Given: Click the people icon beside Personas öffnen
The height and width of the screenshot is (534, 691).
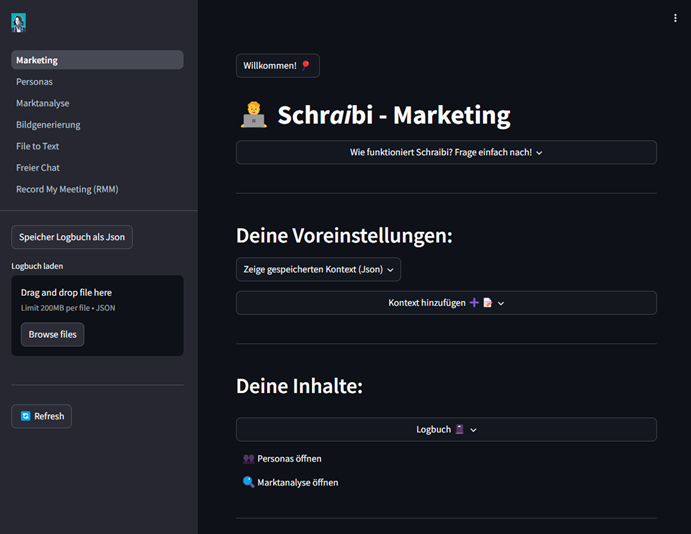Looking at the screenshot, I should tap(248, 458).
